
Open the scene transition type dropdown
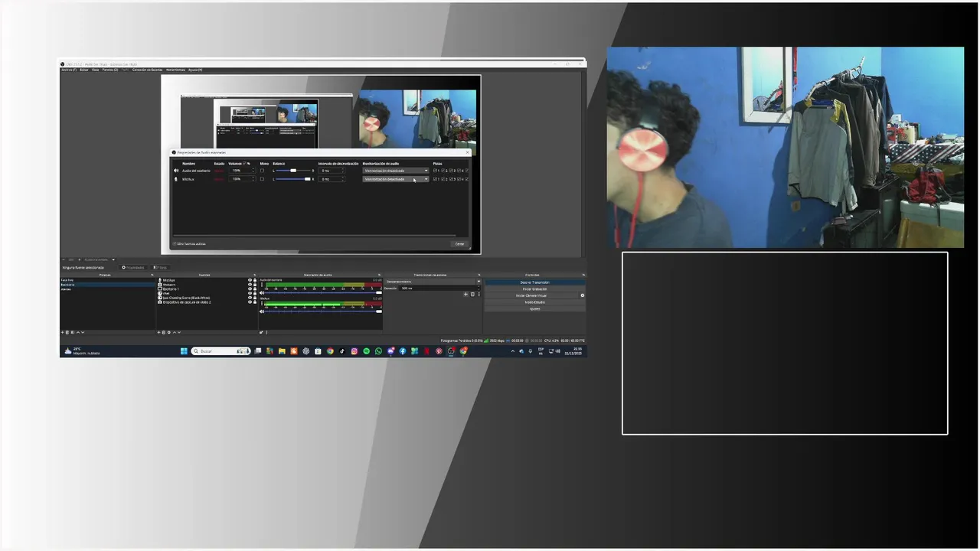tap(433, 282)
